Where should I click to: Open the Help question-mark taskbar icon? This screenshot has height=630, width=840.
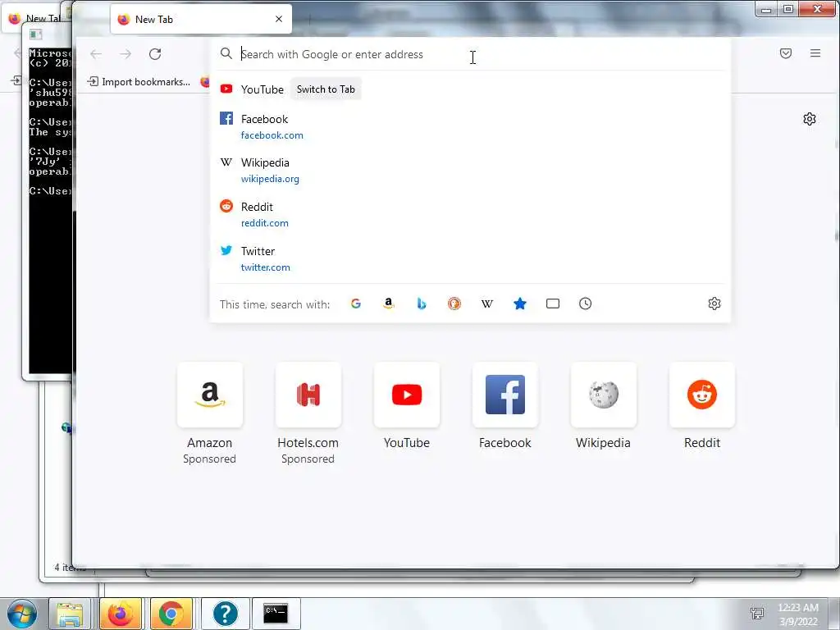pyautogui.click(x=225, y=614)
